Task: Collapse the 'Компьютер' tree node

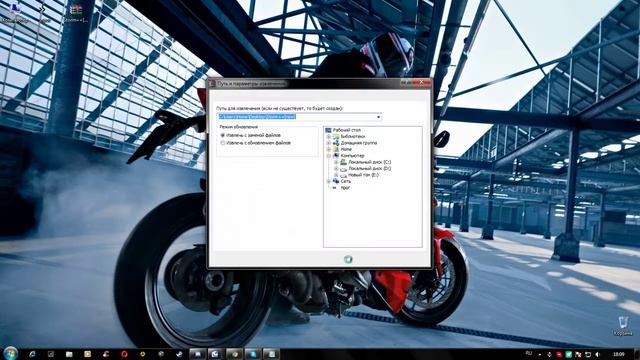Action: tap(329, 156)
